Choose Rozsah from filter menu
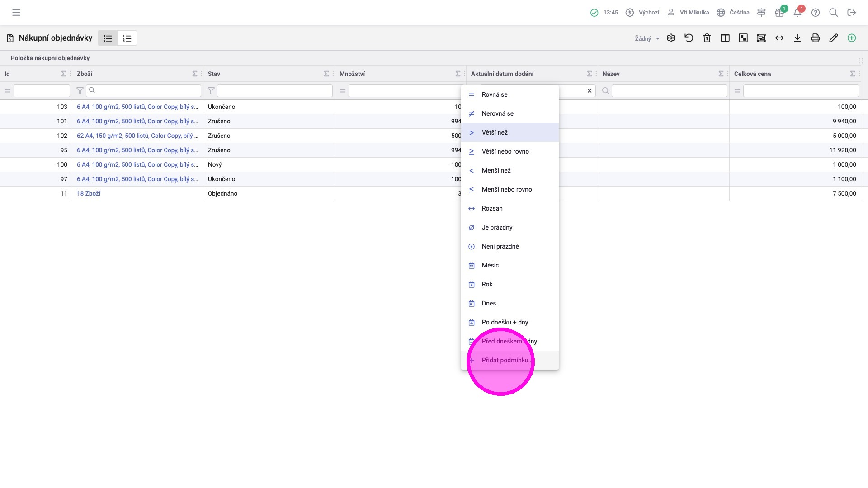 click(x=492, y=208)
